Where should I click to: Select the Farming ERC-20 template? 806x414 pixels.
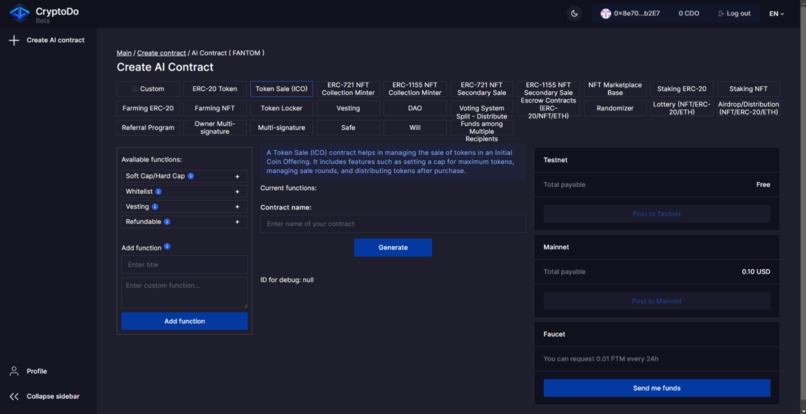148,109
